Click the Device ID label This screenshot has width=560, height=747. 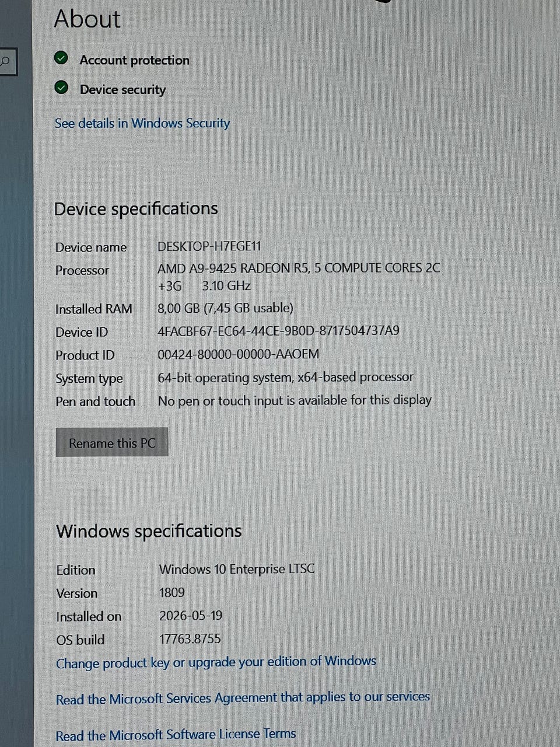pyautogui.click(x=82, y=332)
